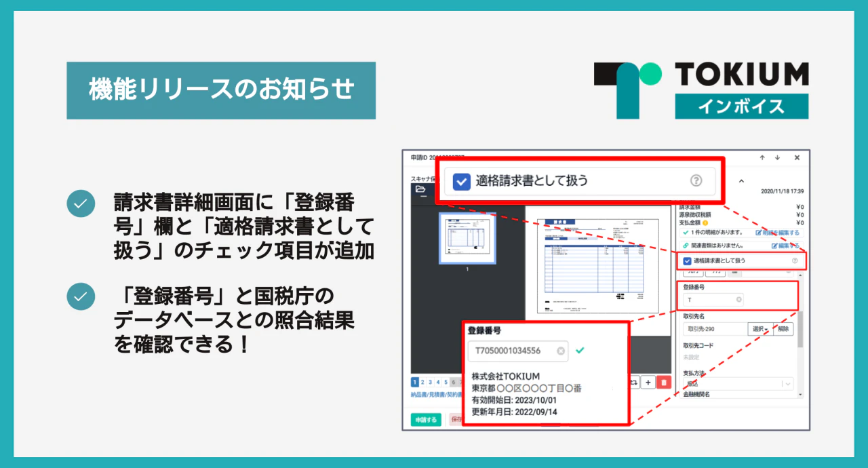
Task: Select page 4 in the pagination
Action: pyautogui.click(x=438, y=383)
